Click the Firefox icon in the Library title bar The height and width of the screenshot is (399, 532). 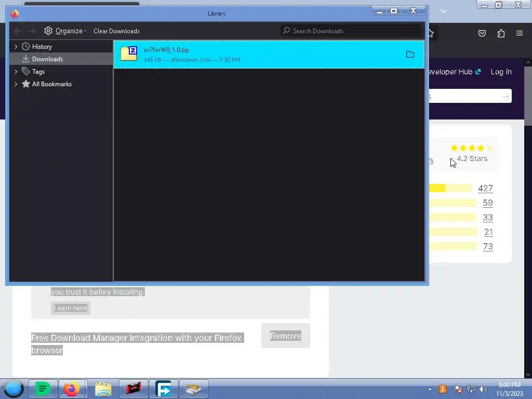point(15,14)
